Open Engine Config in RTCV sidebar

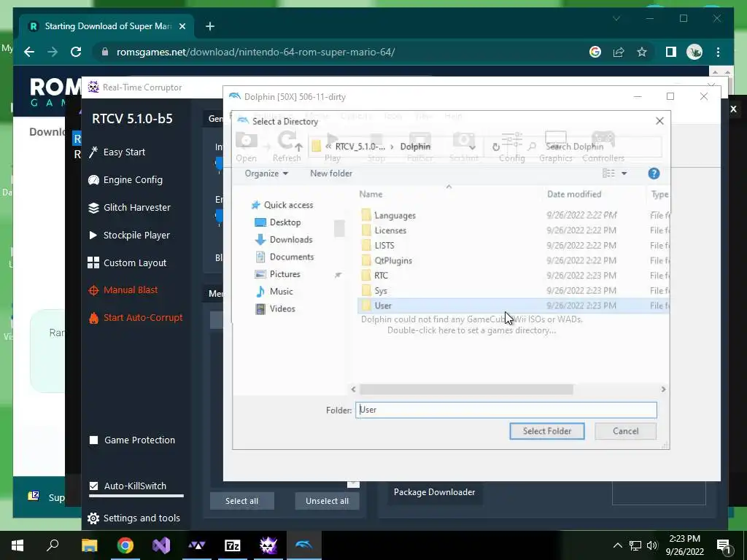coord(125,179)
